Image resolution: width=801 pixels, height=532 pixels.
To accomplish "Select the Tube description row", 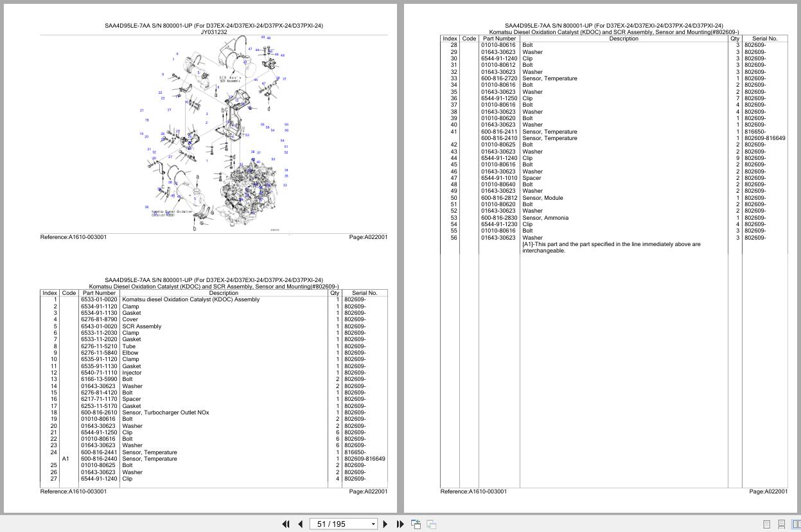I will (128, 346).
